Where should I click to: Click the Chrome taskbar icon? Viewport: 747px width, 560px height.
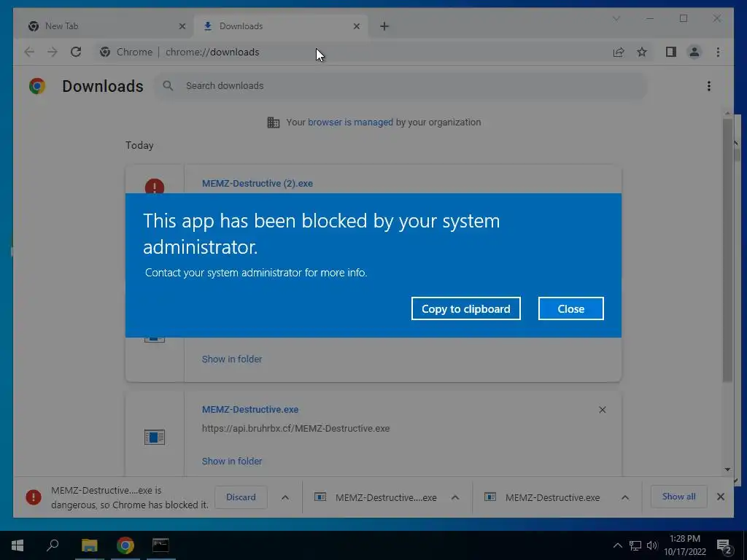tap(125, 545)
